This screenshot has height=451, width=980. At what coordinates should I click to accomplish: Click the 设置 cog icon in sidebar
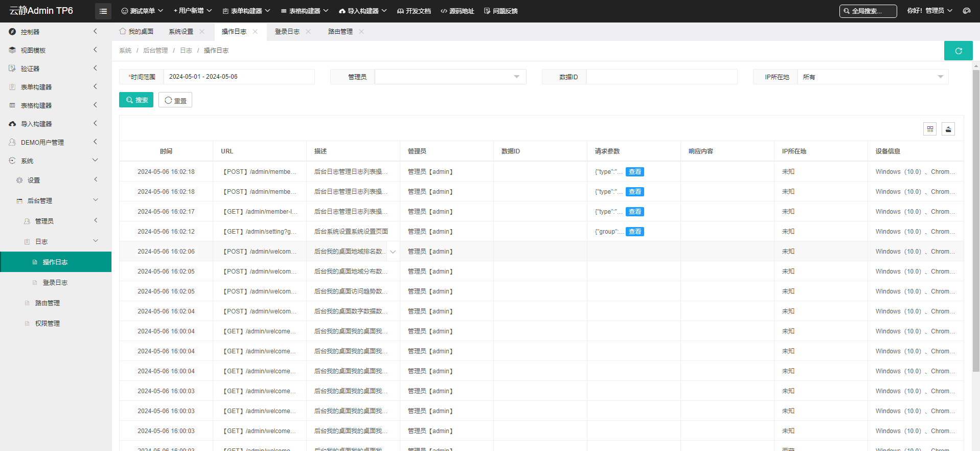(x=19, y=180)
